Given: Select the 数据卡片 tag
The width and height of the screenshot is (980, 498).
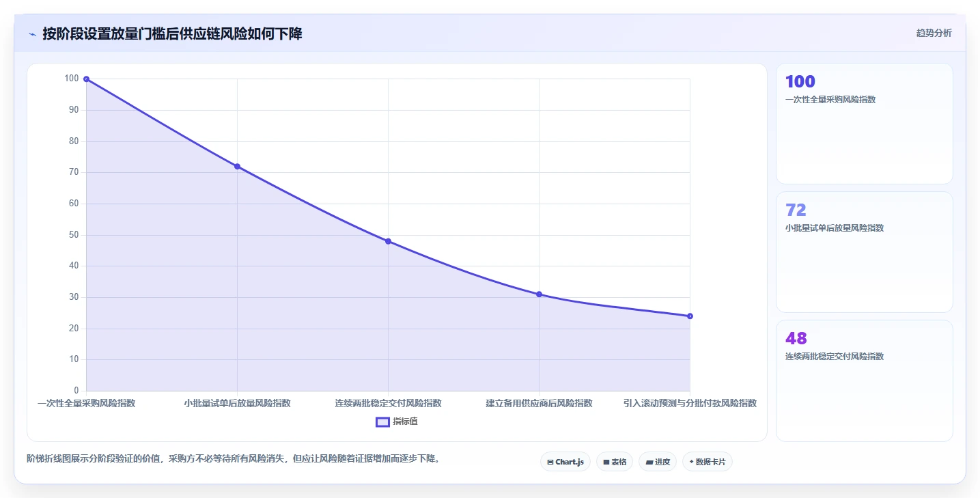Looking at the screenshot, I should pos(708,462).
